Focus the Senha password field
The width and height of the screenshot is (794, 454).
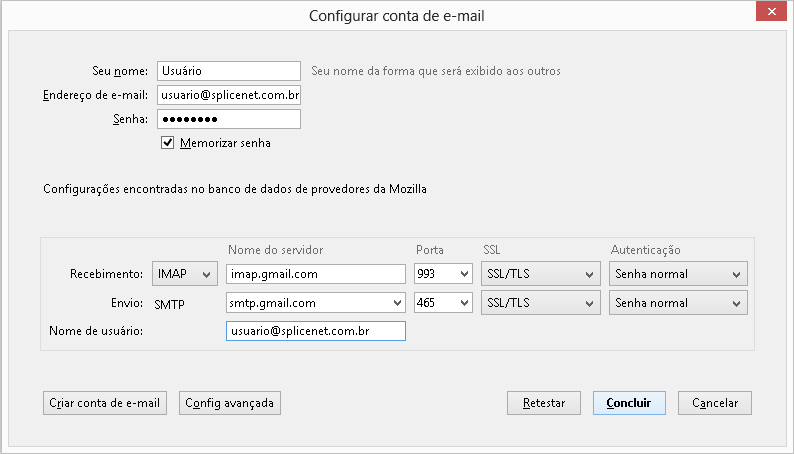pos(229,119)
